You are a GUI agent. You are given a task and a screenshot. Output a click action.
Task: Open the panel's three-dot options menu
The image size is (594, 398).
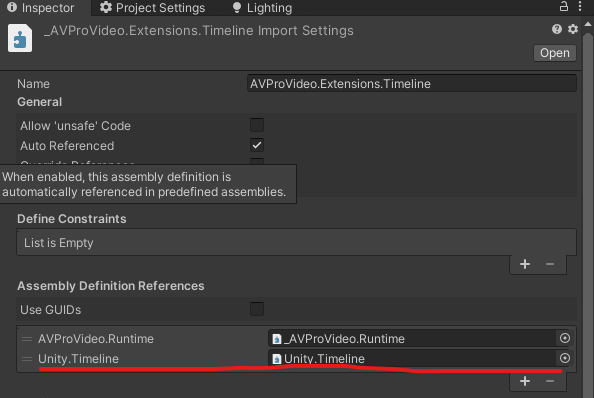click(580, 6)
